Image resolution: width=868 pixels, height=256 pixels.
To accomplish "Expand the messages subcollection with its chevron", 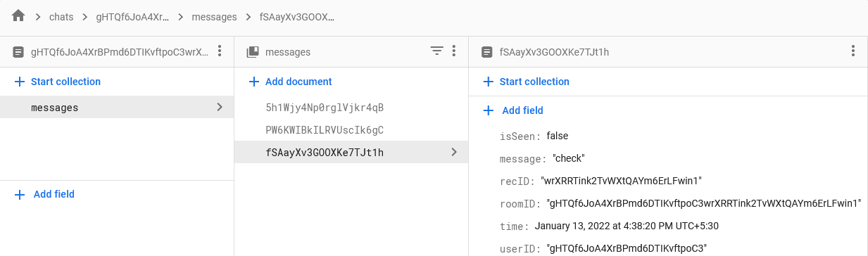I will (x=220, y=108).
